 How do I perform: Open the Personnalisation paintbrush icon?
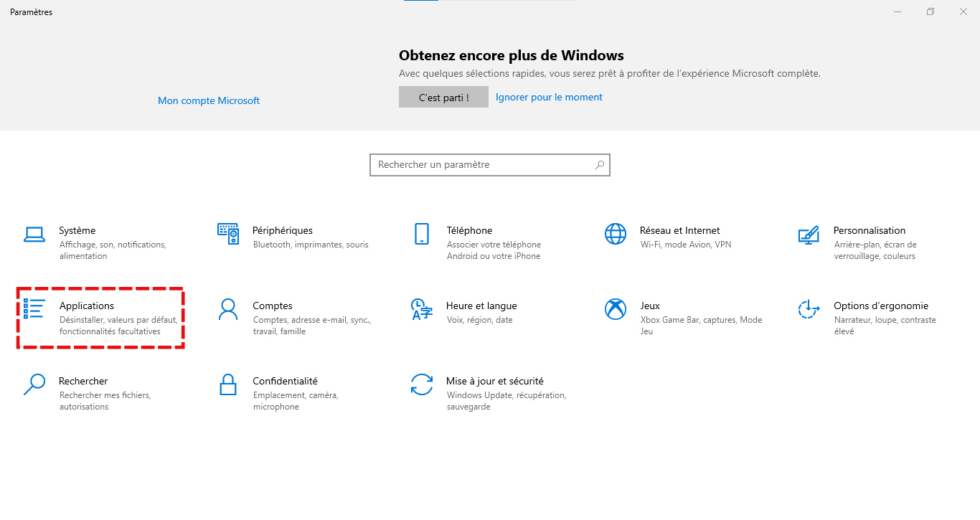(809, 234)
